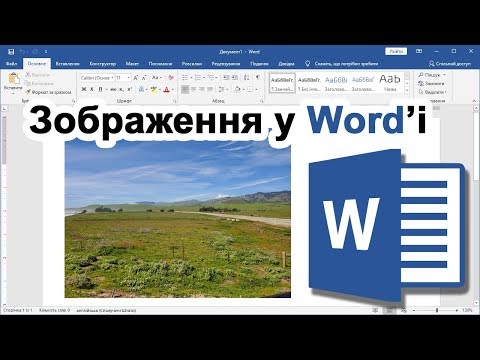The height and width of the screenshot is (360, 480).
Task: Start a numbered list
Action: pos(198,78)
